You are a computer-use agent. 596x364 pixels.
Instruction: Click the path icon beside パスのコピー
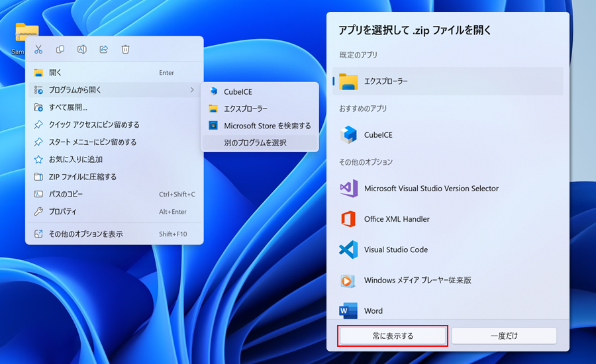pyautogui.click(x=38, y=194)
